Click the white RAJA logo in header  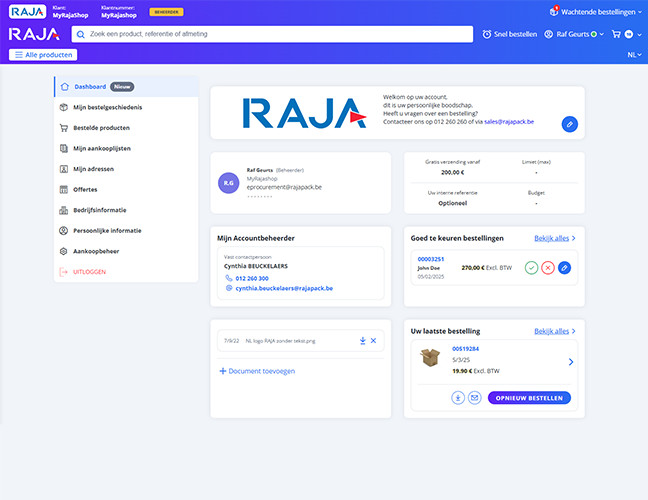click(34, 34)
